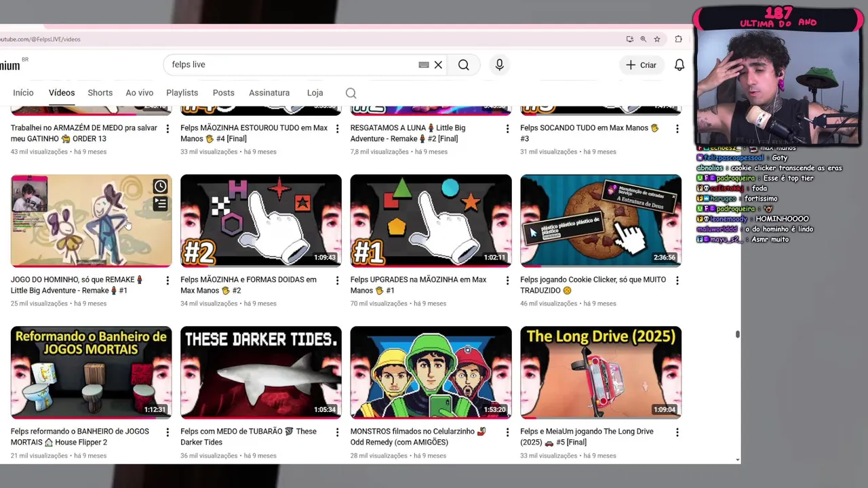
Task: Bookmark page with the star icon
Action: tap(656, 39)
